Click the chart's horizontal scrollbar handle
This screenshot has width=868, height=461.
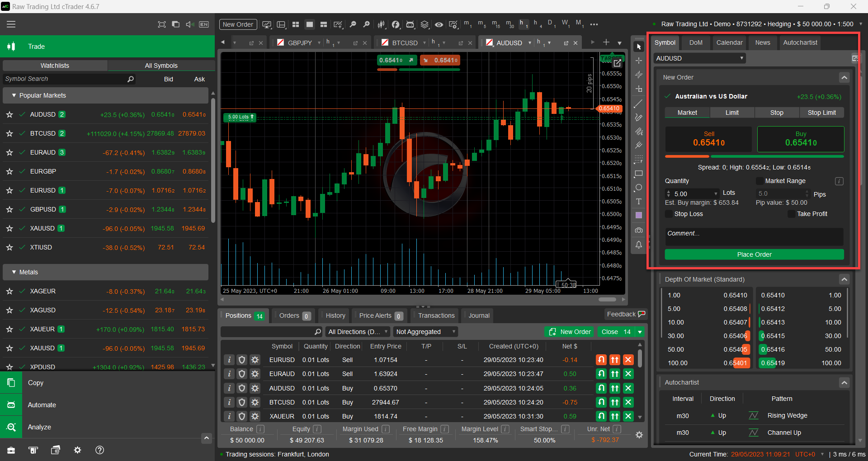pos(607,299)
